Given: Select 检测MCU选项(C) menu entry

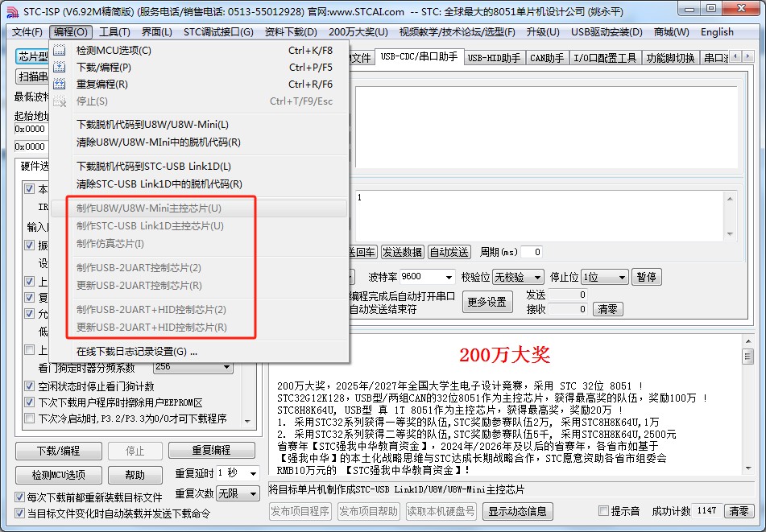Looking at the screenshot, I should pos(199,50).
